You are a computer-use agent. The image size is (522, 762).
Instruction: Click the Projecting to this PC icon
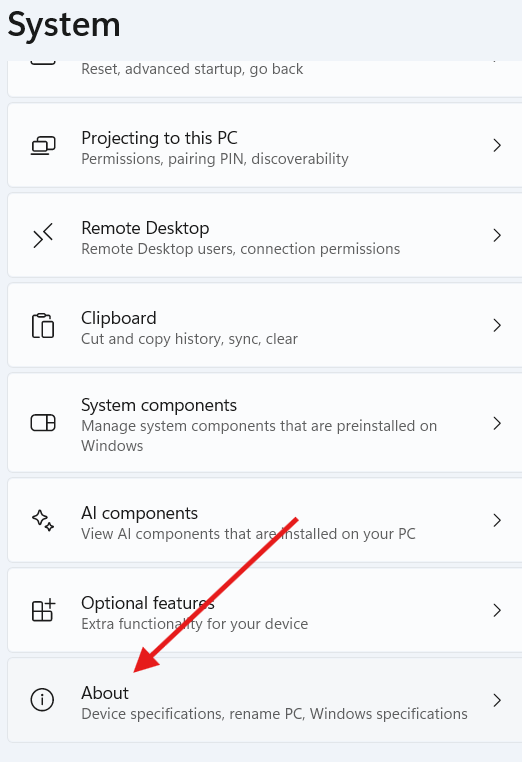(x=43, y=145)
